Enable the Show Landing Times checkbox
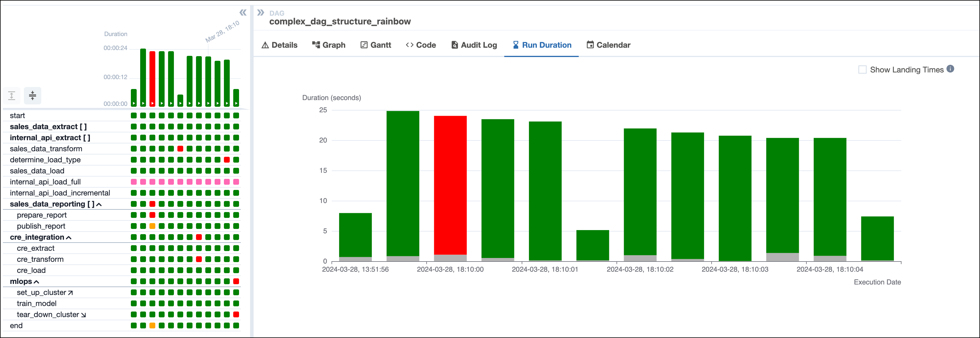Viewport: 980px width, 338px height. 862,70
